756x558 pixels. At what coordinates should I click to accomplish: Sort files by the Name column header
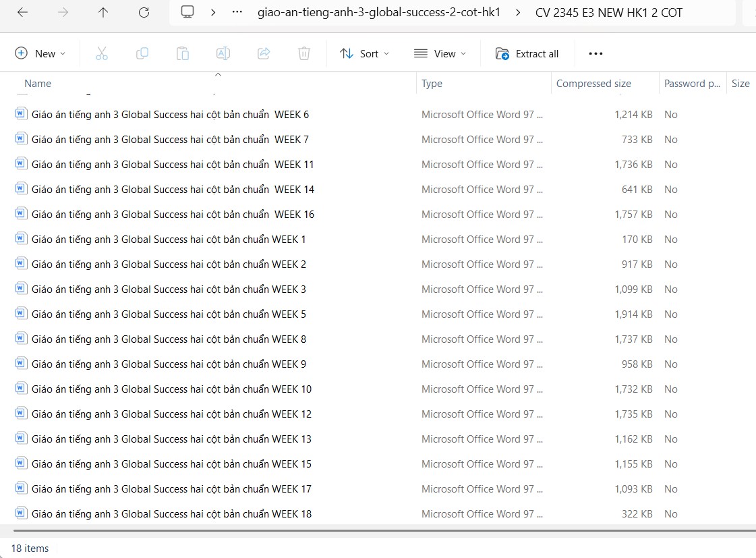tap(38, 84)
